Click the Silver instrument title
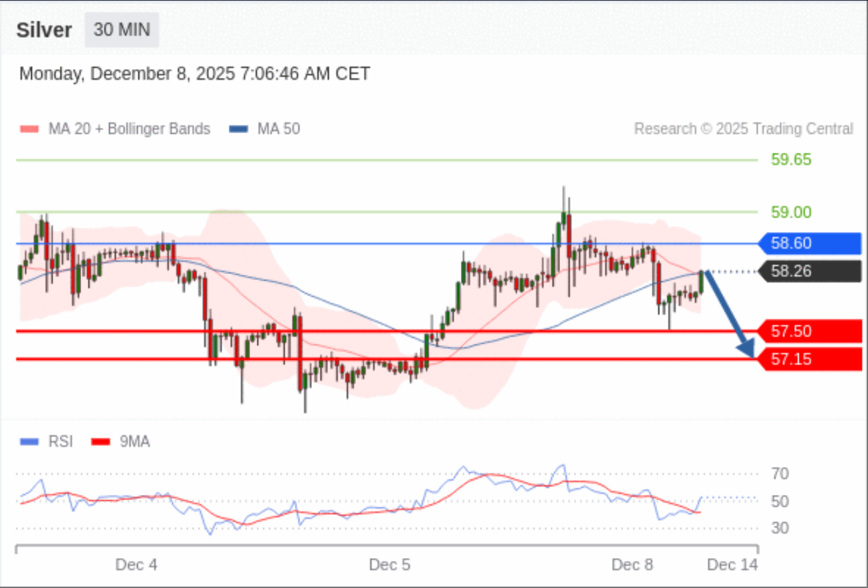 44,31
